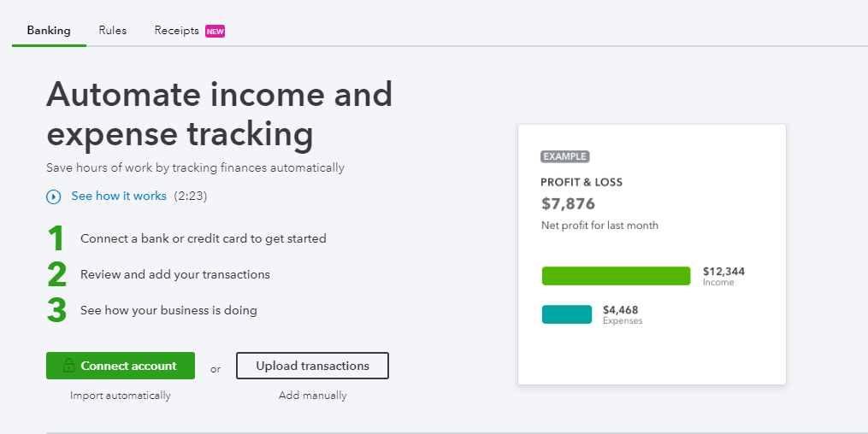Screen dimensions: 868x434
Task: Click the Upload transactions button
Action: coord(312,366)
